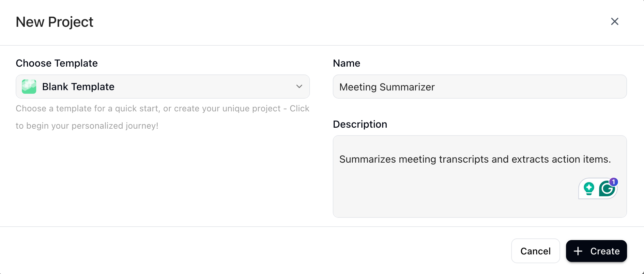The height and width of the screenshot is (274, 644).
Task: Click the Choose Template label
Action: tap(57, 63)
